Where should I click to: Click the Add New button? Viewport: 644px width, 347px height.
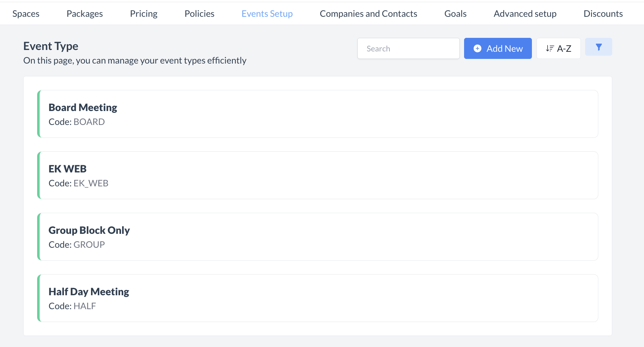click(498, 48)
